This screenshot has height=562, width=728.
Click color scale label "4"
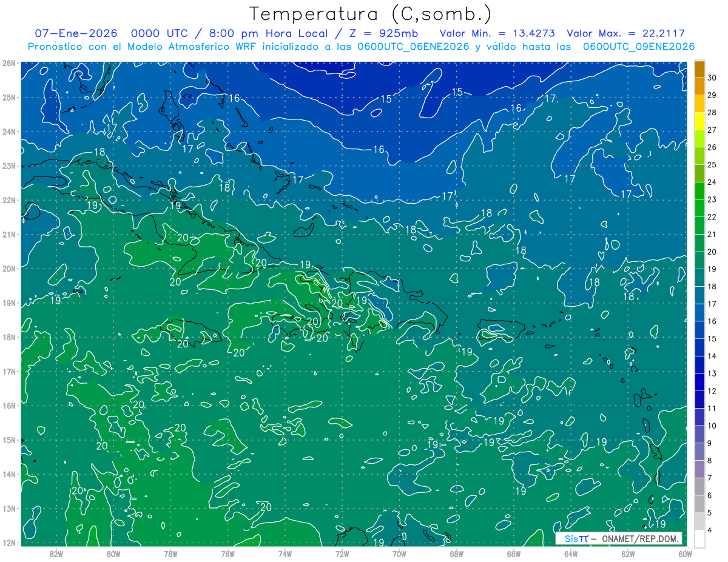tap(710, 530)
